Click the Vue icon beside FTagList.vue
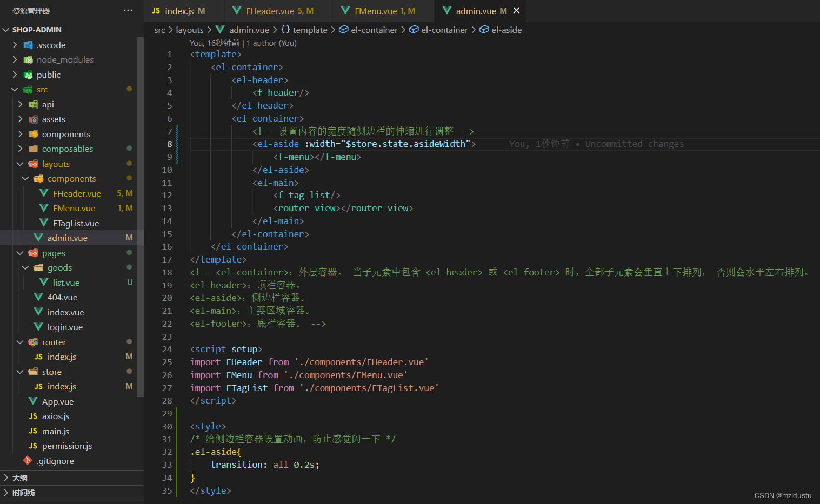This screenshot has width=820, height=504. [x=44, y=223]
